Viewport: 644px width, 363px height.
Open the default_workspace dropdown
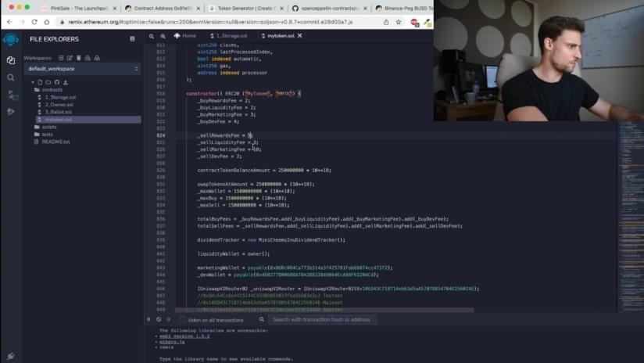[83, 69]
